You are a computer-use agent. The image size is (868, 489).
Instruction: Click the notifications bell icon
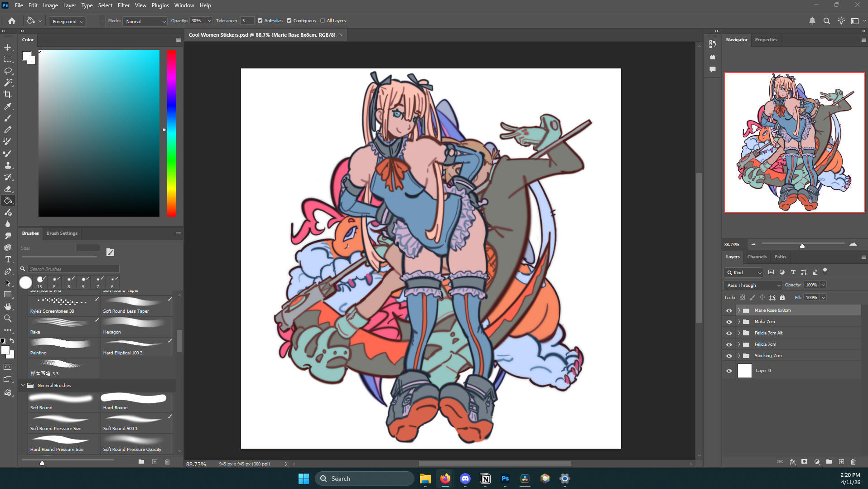coord(812,21)
